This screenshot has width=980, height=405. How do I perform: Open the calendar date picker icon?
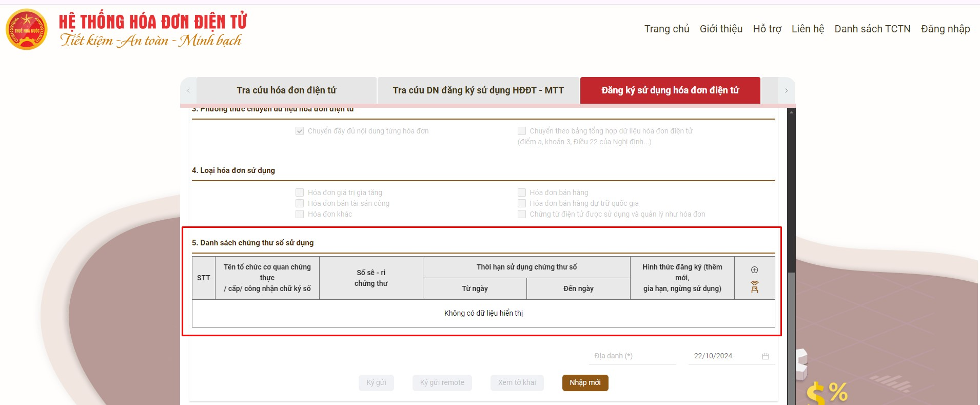tap(765, 356)
